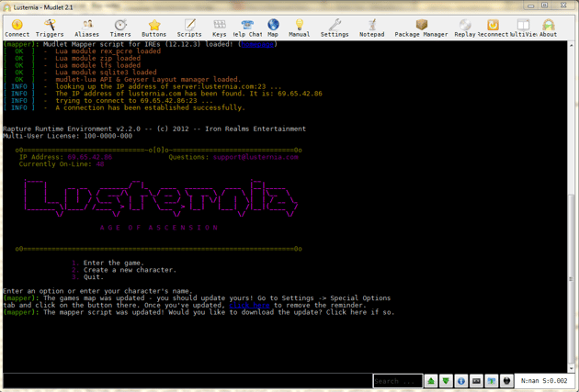Viewport: 579px width, 392px height.
Task: Click into the Search input field
Action: click(x=397, y=381)
